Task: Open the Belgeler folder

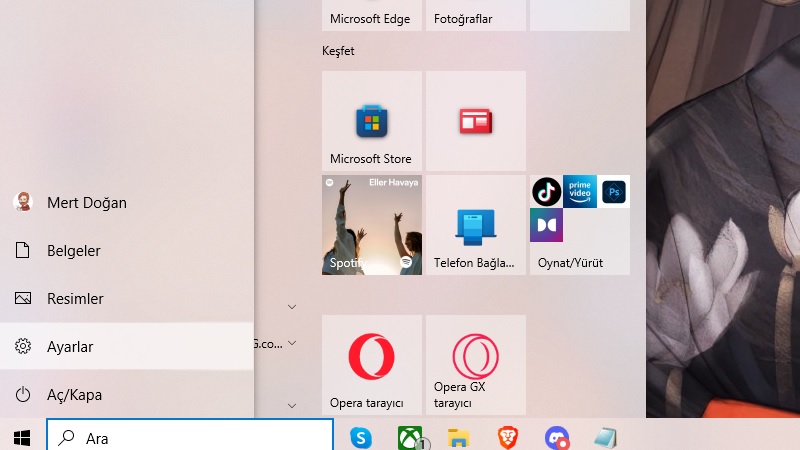Action: pos(127,251)
